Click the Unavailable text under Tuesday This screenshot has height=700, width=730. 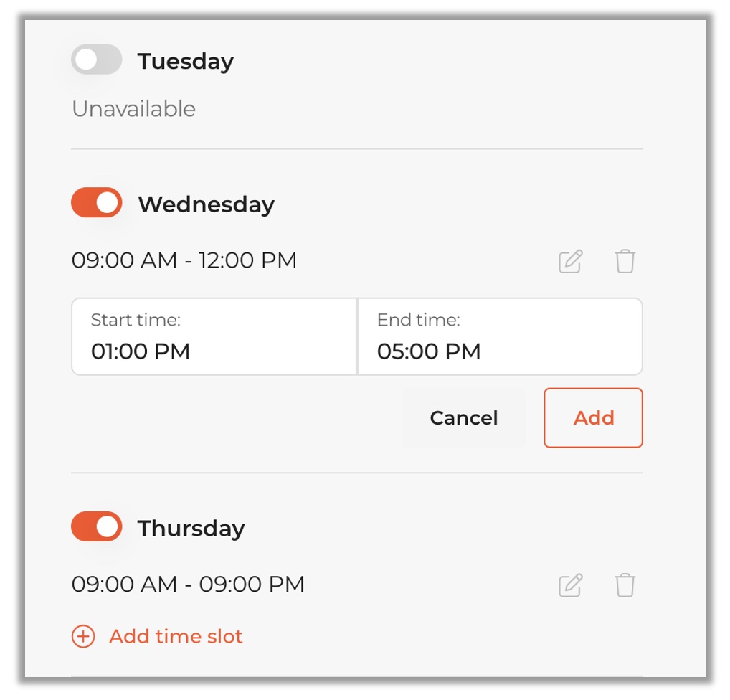click(133, 109)
